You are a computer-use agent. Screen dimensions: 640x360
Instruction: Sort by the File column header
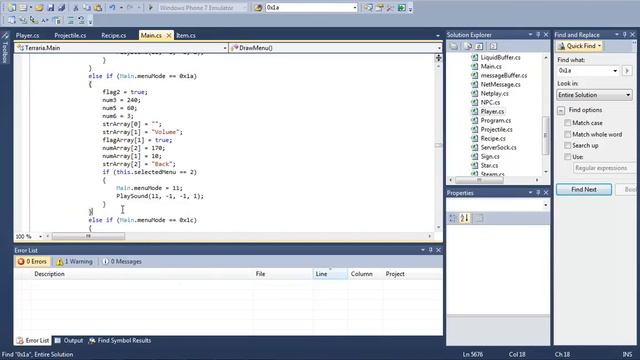point(260,274)
